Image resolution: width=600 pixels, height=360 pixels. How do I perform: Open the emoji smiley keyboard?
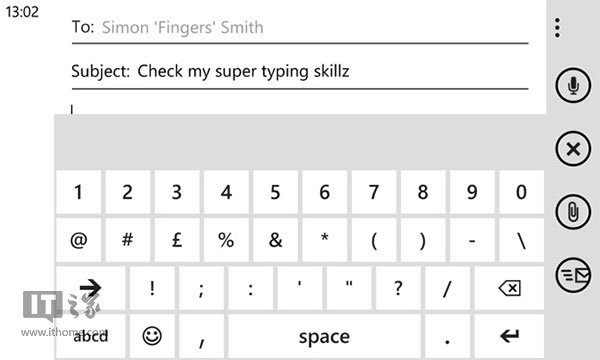tap(152, 336)
